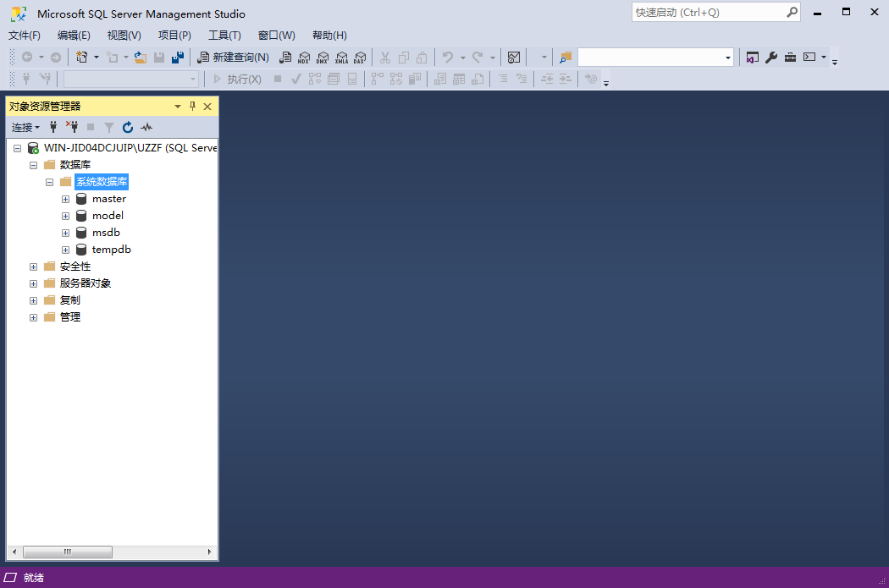Click the 新建查询(N) button

(233, 58)
